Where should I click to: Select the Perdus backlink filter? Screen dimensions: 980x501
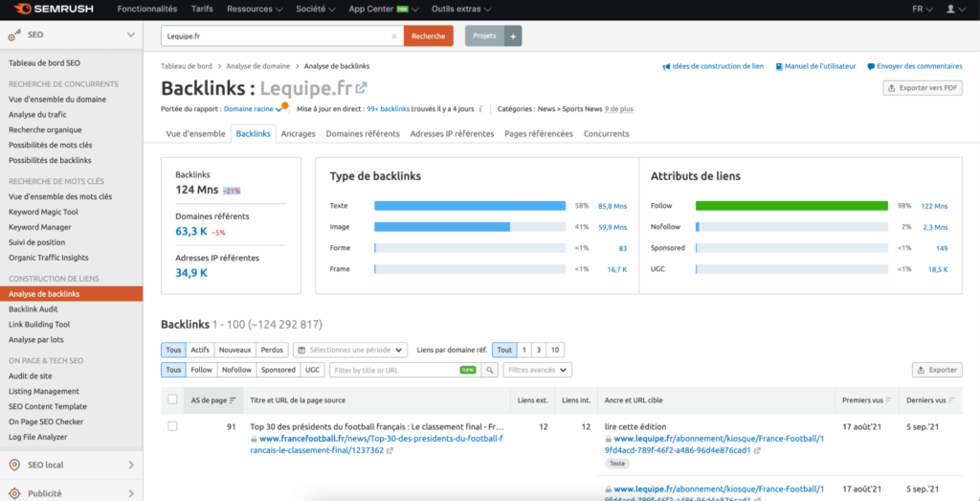tap(272, 350)
